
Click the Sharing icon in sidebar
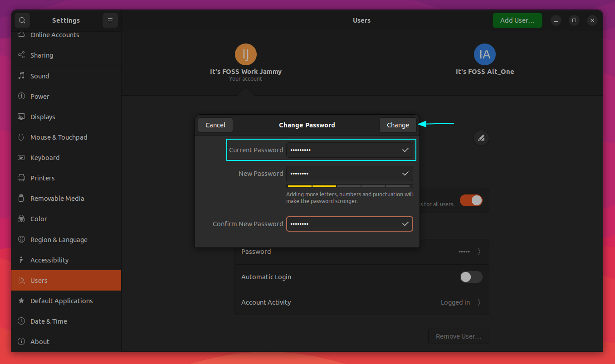[x=21, y=55]
